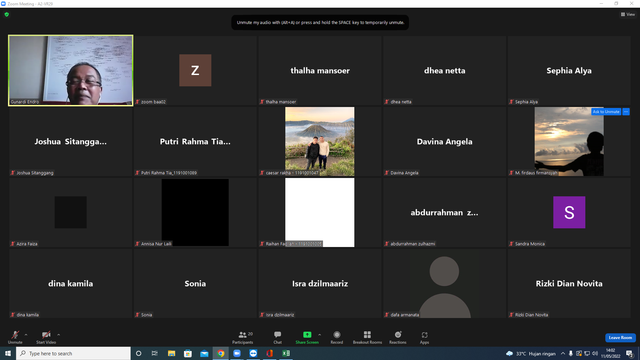Open the notification center icon
Image resolution: width=640 pixels, height=360 pixels.
click(629, 353)
